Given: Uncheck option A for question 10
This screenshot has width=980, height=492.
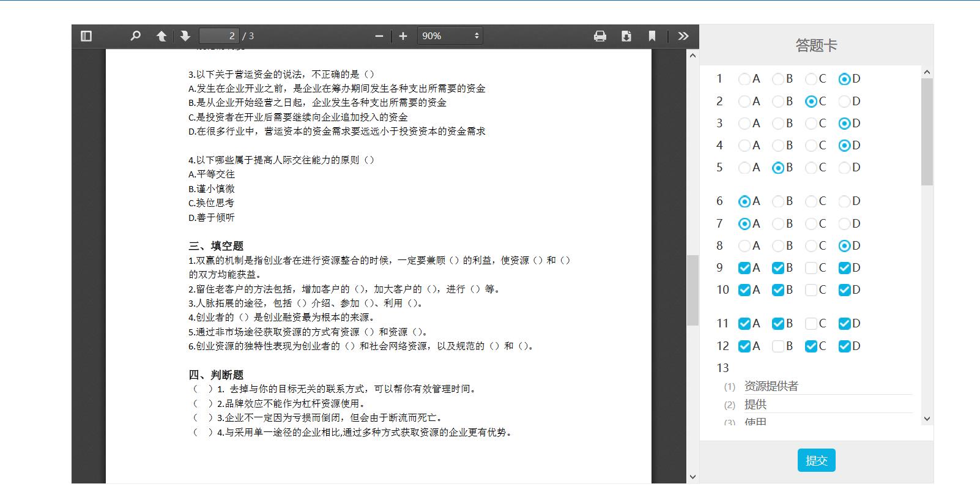Looking at the screenshot, I should coord(744,290).
